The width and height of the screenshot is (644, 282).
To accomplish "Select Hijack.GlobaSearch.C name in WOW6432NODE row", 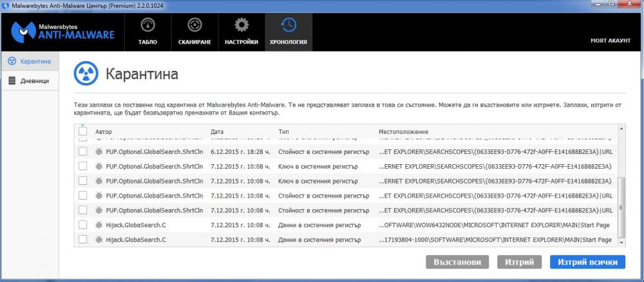I will click(136, 225).
